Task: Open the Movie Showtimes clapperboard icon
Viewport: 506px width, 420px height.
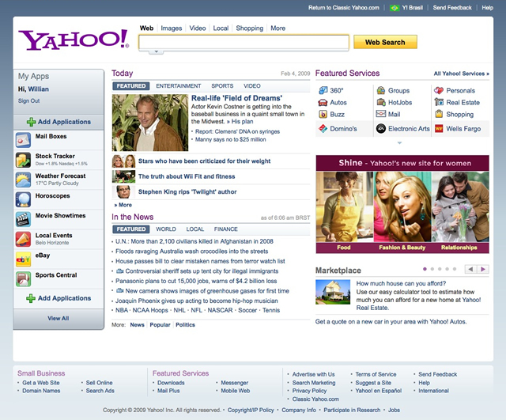Action: click(23, 220)
